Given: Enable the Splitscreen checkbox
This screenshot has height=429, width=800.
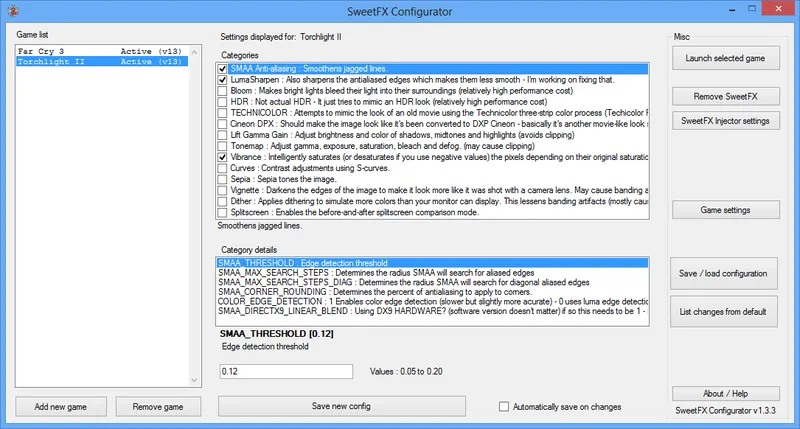Looking at the screenshot, I should [x=222, y=213].
